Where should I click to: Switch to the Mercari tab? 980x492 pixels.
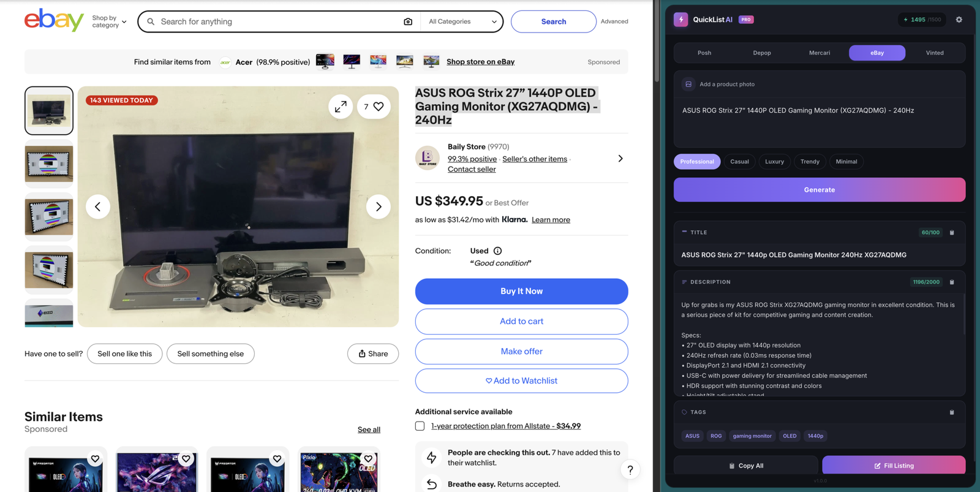[820, 53]
